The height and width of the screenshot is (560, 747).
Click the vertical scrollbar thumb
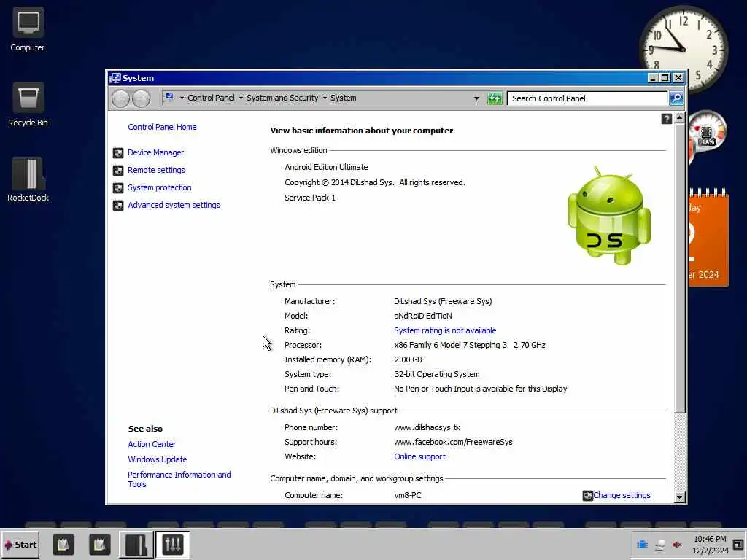click(x=680, y=268)
